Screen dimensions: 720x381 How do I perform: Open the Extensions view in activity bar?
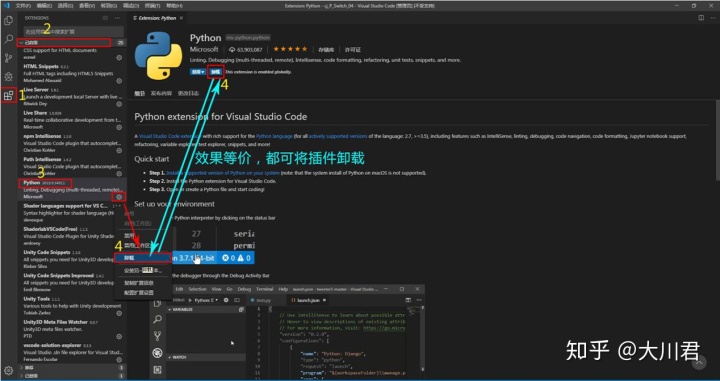coord(8,95)
